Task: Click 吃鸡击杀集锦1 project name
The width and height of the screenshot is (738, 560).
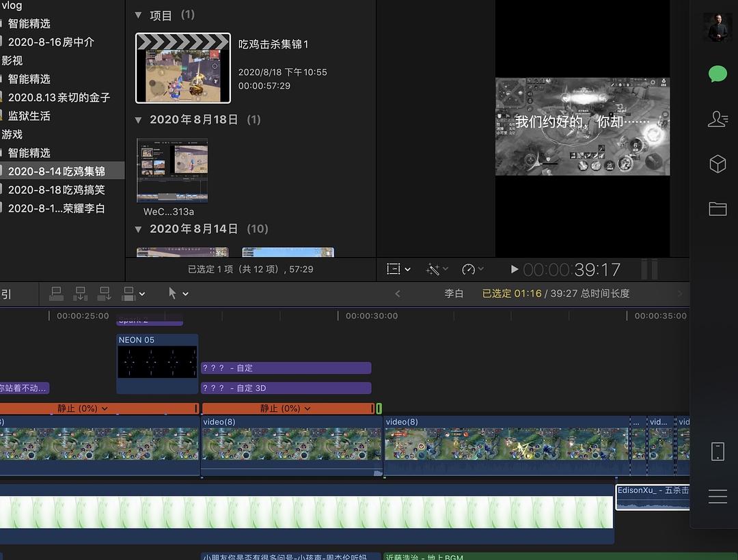Action: (x=273, y=44)
